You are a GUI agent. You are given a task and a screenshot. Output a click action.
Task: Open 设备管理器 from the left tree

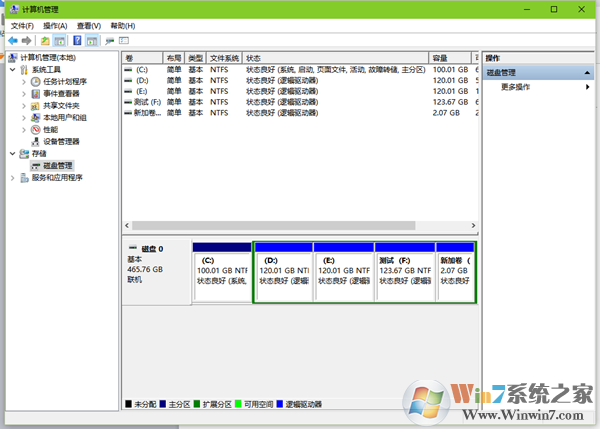pyautogui.click(x=62, y=141)
